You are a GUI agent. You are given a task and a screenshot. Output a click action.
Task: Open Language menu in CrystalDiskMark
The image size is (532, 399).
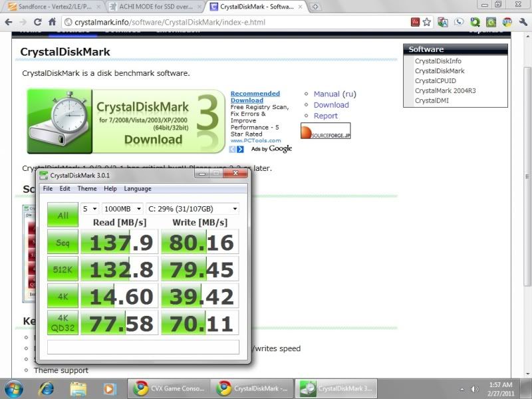click(138, 189)
